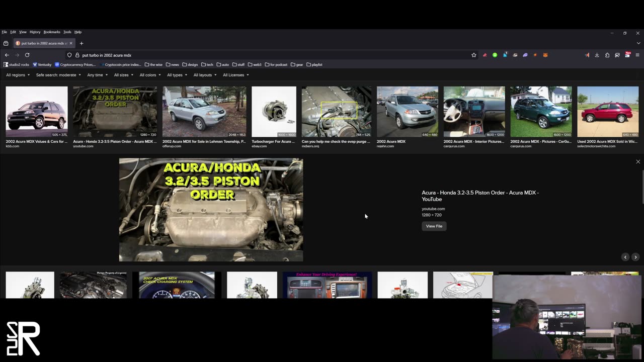Image resolution: width=644 pixels, height=362 pixels.
Task: Open the web3 bookmark folder
Action: [255, 64]
